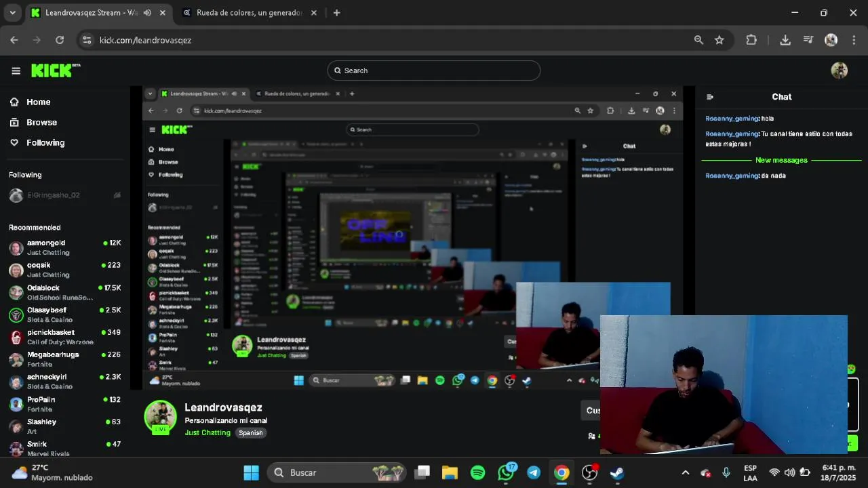This screenshot has width=868, height=488.
Task: Open Megabearhugs recommended channel
Action: [64, 359]
